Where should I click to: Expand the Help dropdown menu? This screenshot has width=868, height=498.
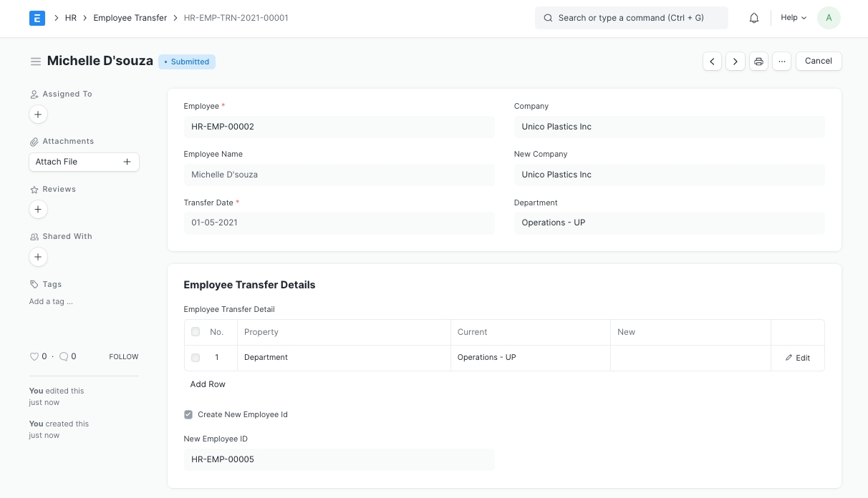794,18
